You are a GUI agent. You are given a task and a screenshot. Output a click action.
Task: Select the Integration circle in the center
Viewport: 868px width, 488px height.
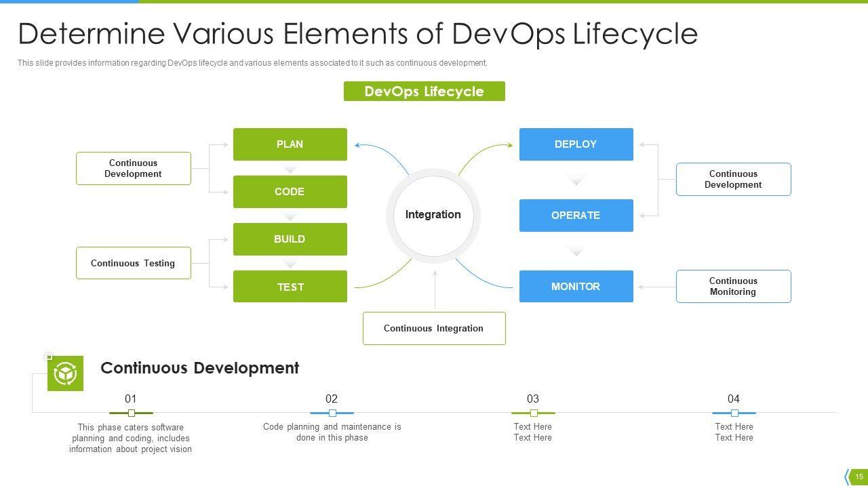tap(433, 215)
